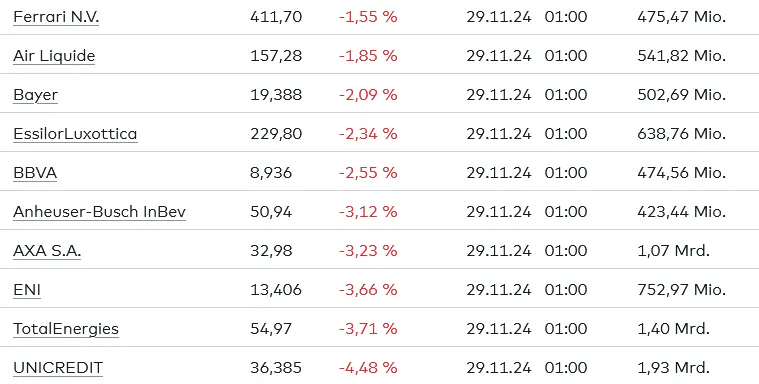The image size is (759, 384).
Task: Click AXA's volume 1,07 Mrd.
Action: click(x=673, y=251)
